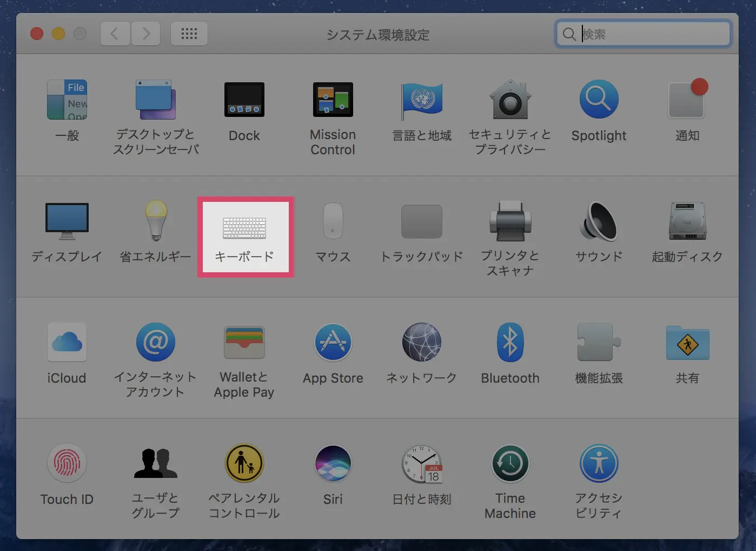
Task: Open the キーボード (Keyboard) preference pane
Action: pos(245,237)
